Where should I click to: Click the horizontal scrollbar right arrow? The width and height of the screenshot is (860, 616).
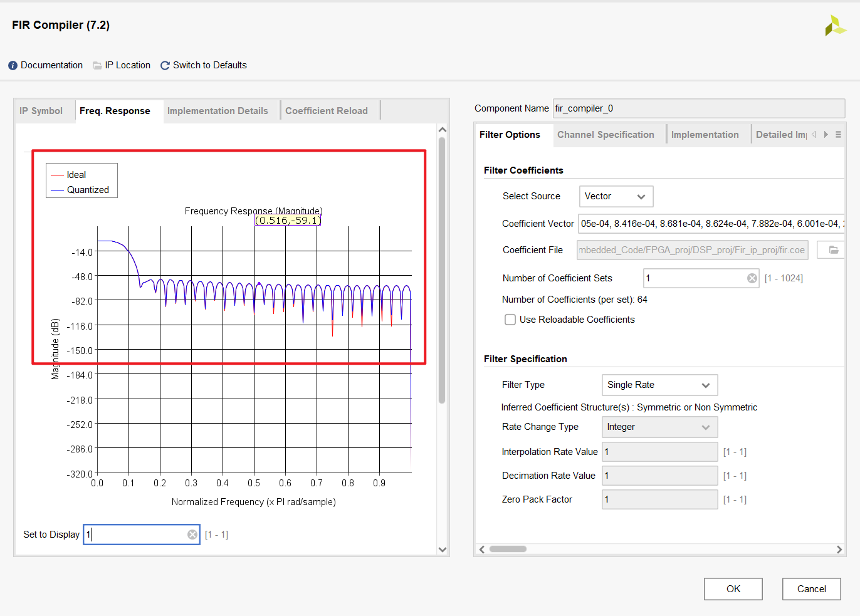[x=839, y=550]
